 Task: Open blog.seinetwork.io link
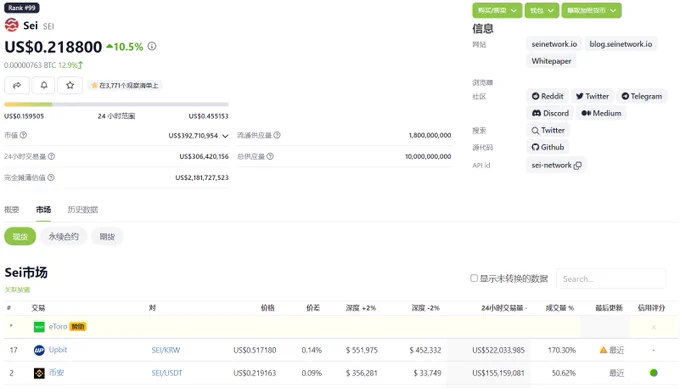[x=621, y=44]
